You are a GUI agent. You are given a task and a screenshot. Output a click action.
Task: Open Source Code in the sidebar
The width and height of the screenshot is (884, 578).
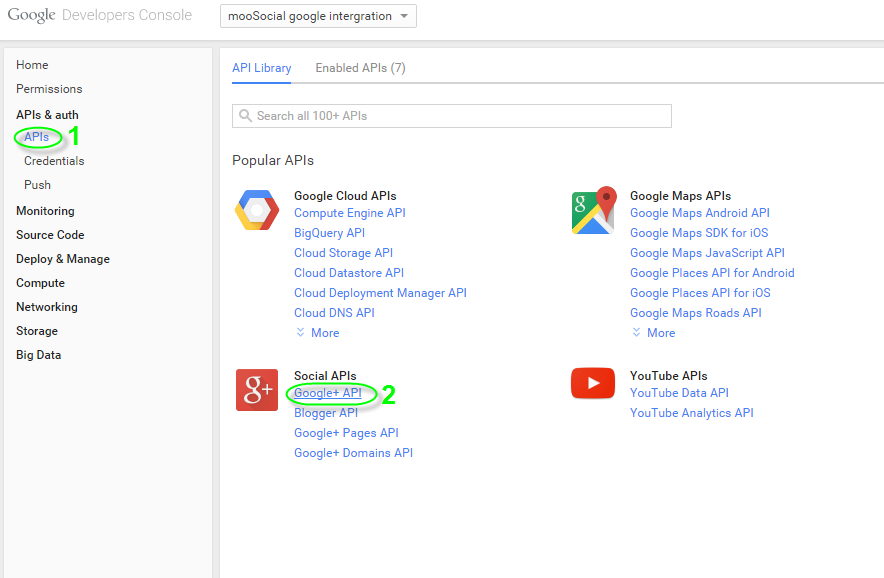50,235
